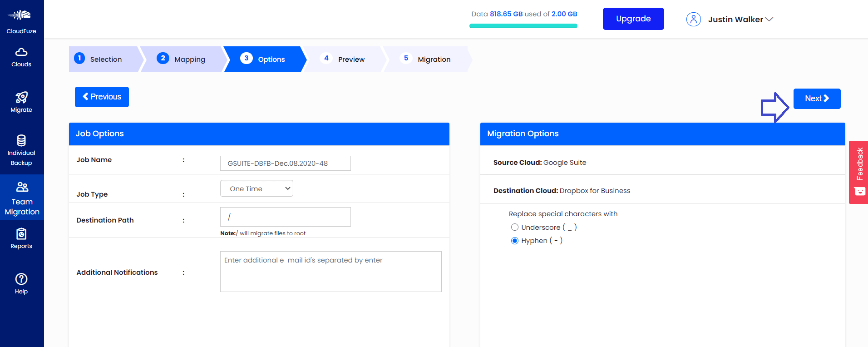
Task: Open the Feedback side tab
Action: (x=858, y=172)
